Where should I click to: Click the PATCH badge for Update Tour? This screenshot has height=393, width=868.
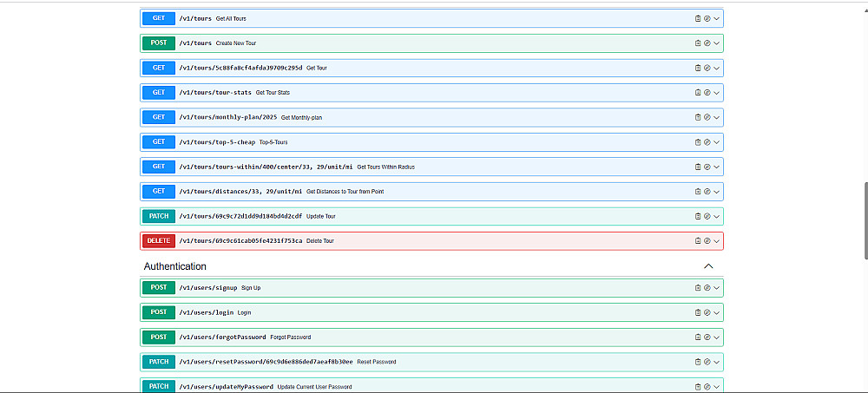point(159,216)
